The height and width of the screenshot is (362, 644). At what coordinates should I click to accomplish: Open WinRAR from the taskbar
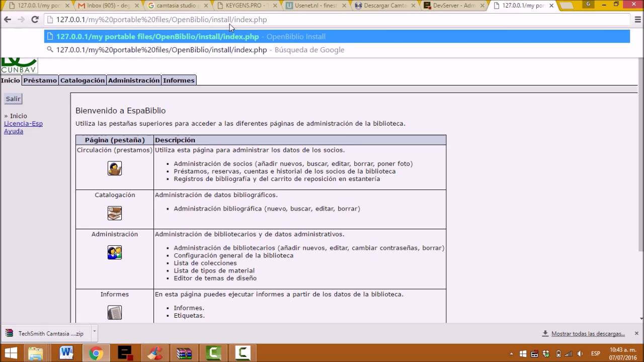pos(184,353)
